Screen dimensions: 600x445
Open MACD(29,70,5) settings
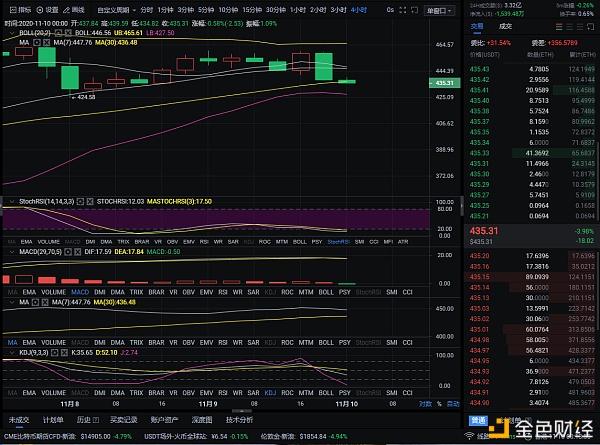click(68, 252)
